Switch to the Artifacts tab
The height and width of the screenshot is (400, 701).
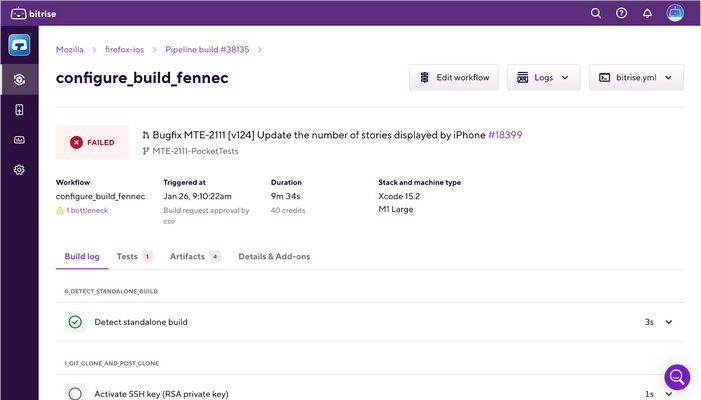coord(195,257)
